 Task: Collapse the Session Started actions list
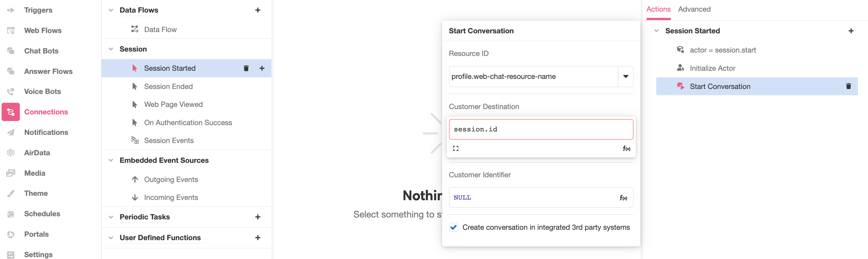click(x=656, y=31)
